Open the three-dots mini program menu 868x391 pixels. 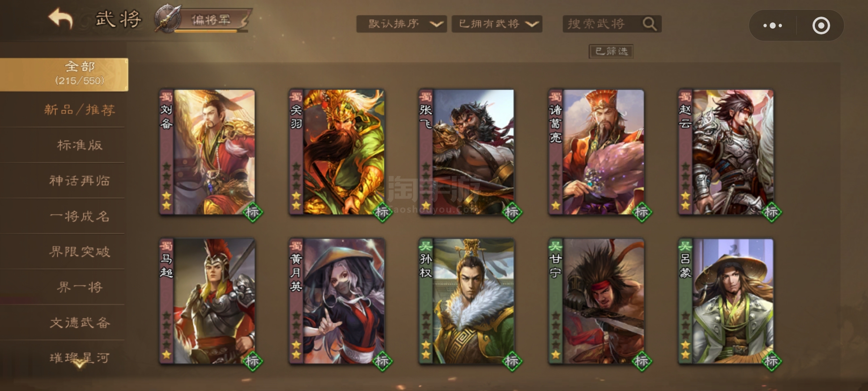click(772, 25)
